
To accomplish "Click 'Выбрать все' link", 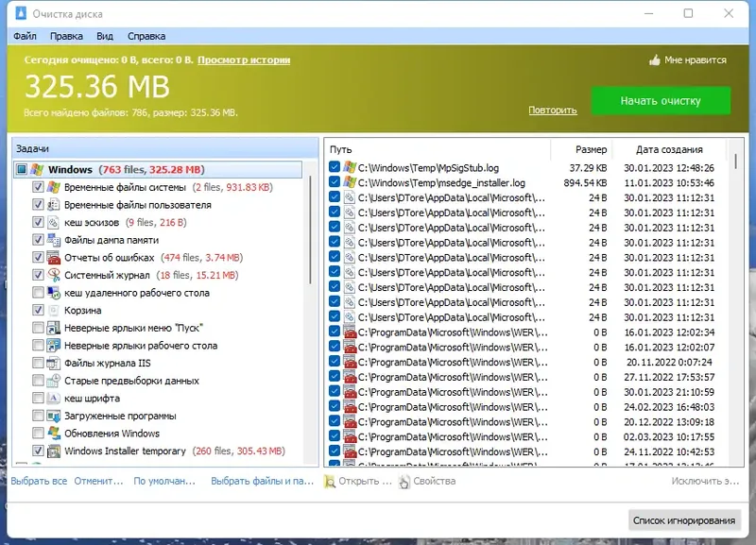I will point(39,481).
